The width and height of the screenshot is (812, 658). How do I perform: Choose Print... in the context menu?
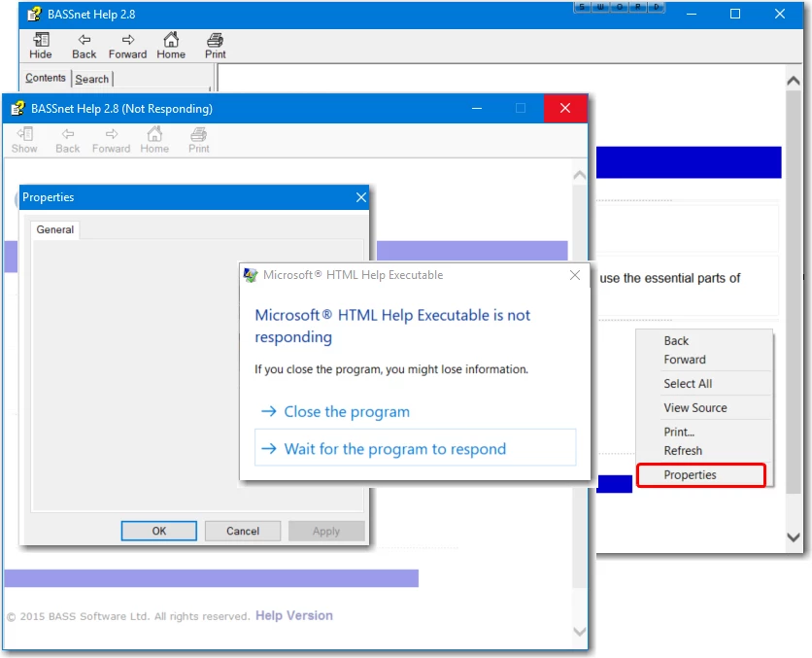point(679,432)
